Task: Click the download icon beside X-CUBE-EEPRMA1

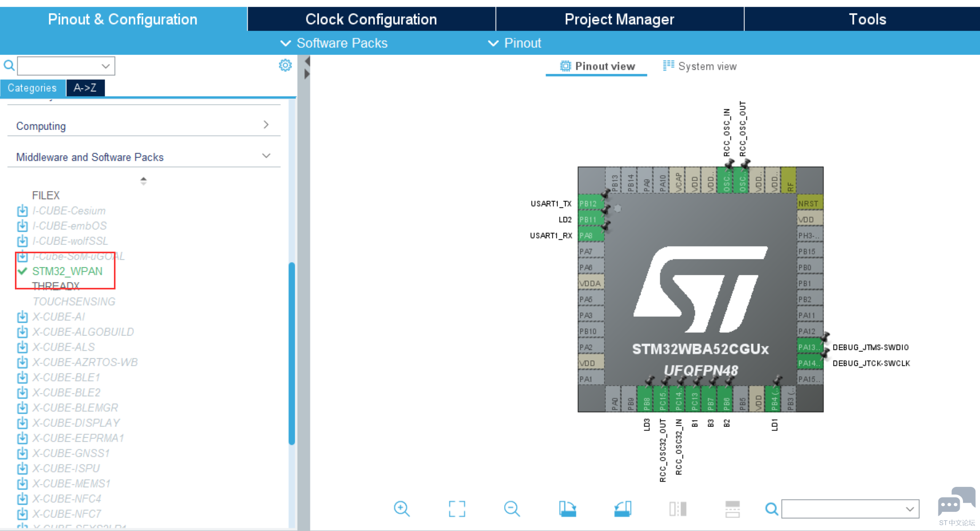Action: [x=22, y=438]
